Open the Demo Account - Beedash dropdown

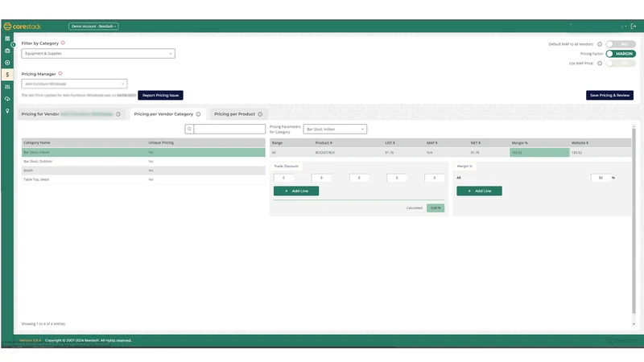click(93, 27)
